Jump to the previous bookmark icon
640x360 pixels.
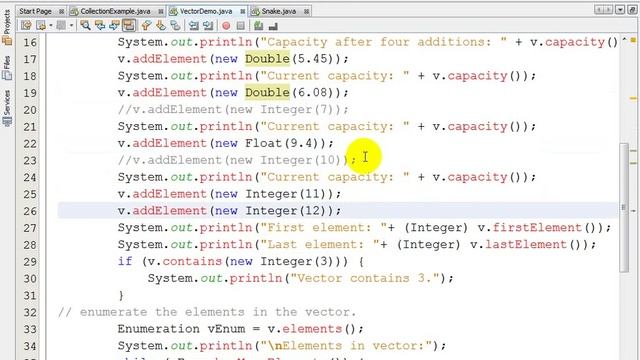point(146,26)
